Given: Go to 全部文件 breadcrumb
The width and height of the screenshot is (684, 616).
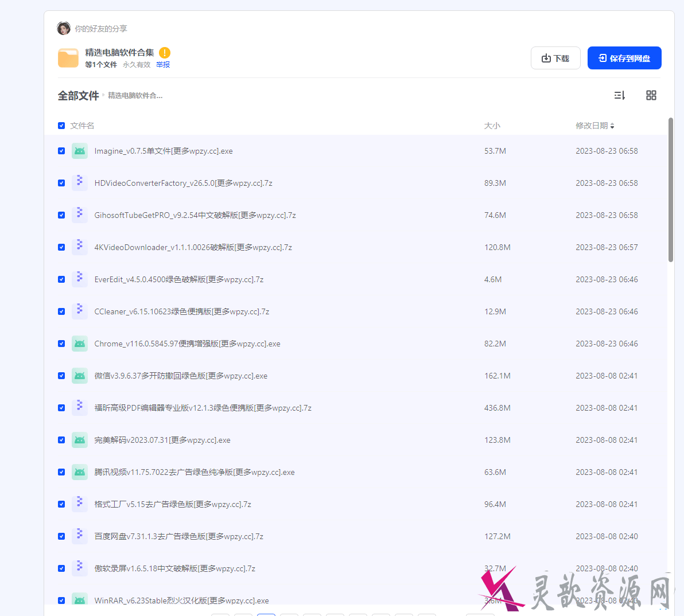Looking at the screenshot, I should [x=79, y=95].
